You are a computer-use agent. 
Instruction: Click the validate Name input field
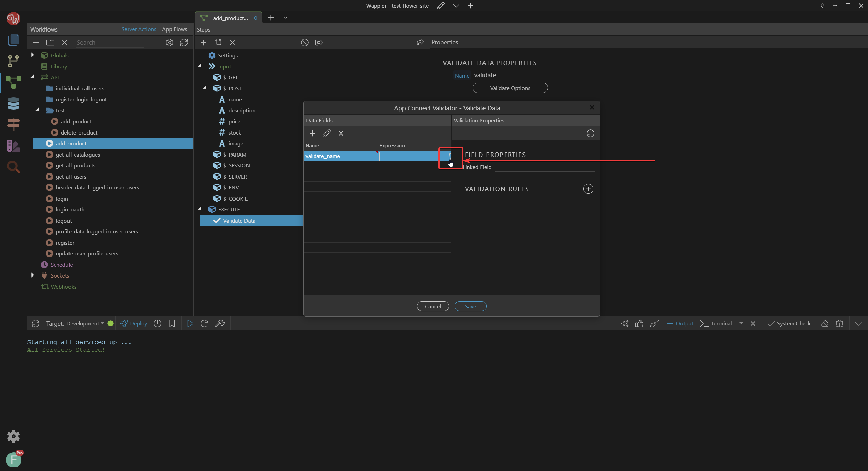pyautogui.click(x=536, y=75)
